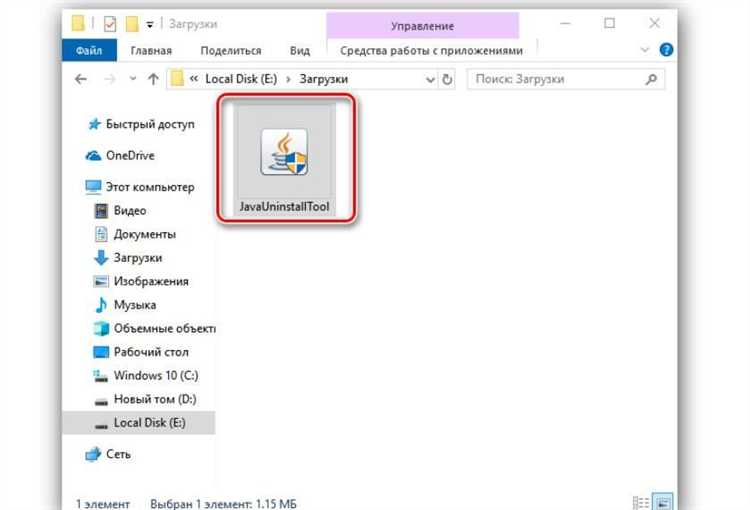Click Загрузки breadcrumb in address bar
Viewport: 750px width, 510px height.
coord(323,79)
